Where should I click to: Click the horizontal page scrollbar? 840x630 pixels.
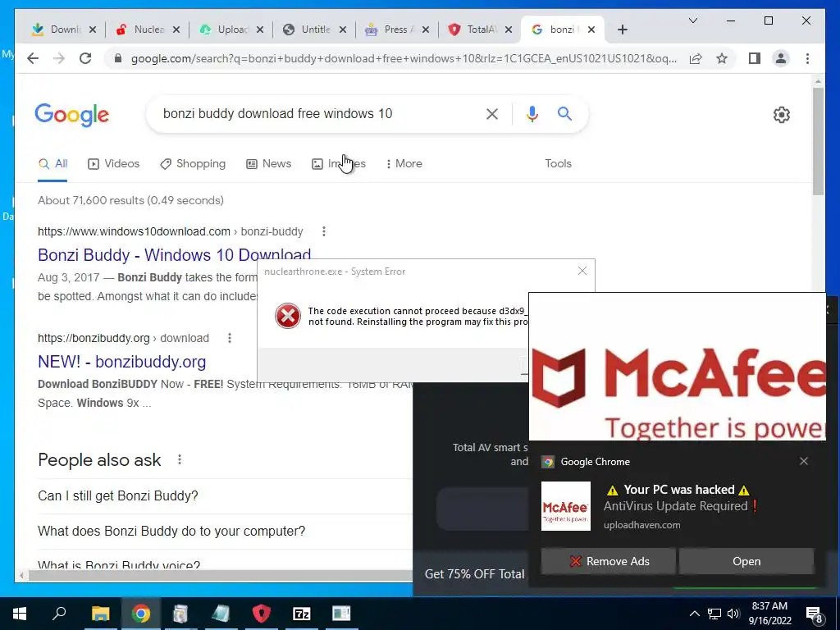pos(220,575)
